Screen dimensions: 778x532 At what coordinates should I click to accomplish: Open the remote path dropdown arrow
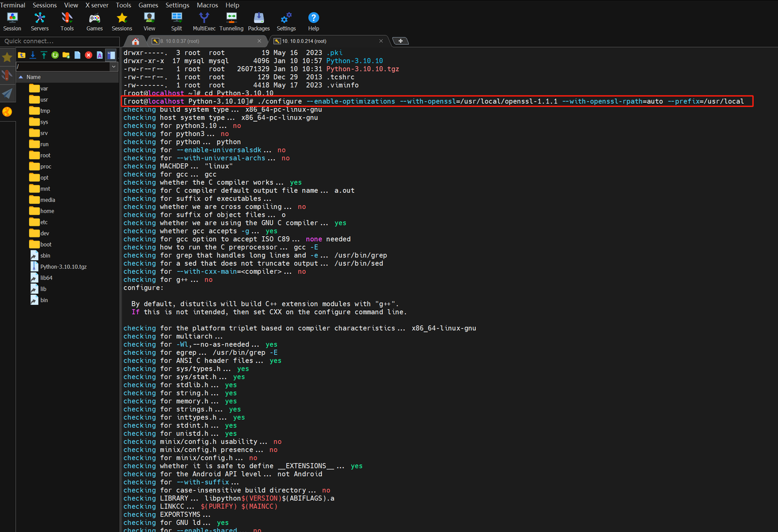pos(114,67)
